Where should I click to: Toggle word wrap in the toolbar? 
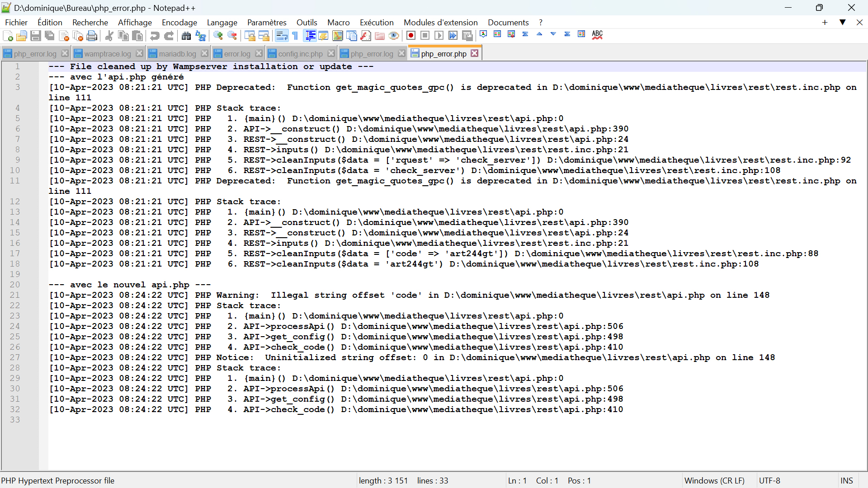(281, 36)
